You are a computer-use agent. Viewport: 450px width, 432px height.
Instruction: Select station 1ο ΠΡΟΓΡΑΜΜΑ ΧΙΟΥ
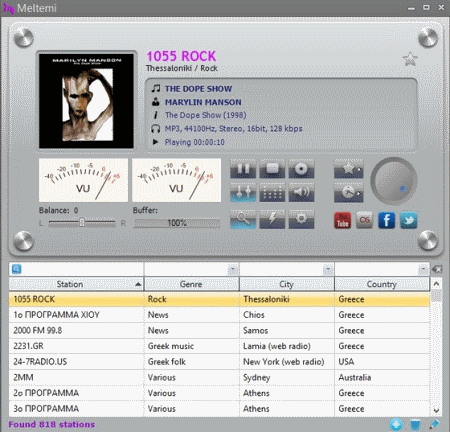point(219,315)
